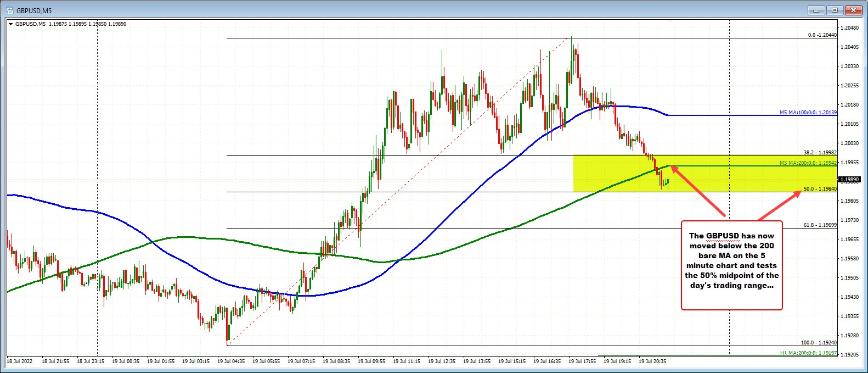Click the 50.0 - 1.19840 Fibonacci label

pos(820,189)
